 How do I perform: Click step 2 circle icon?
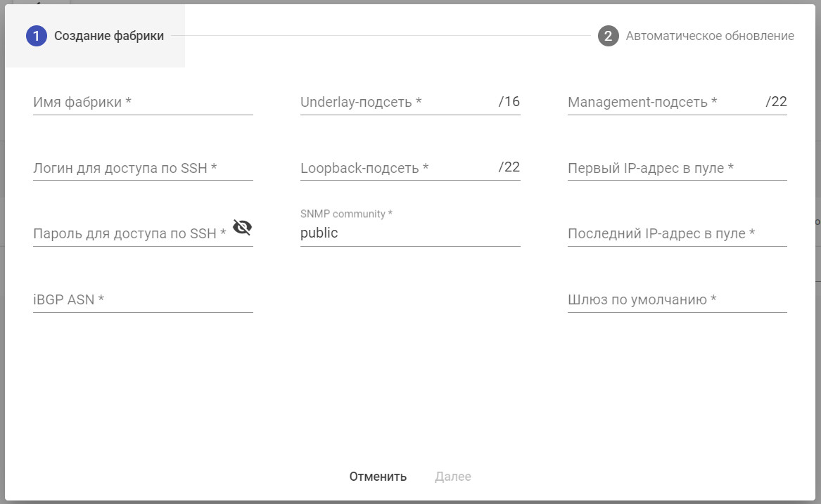[608, 36]
